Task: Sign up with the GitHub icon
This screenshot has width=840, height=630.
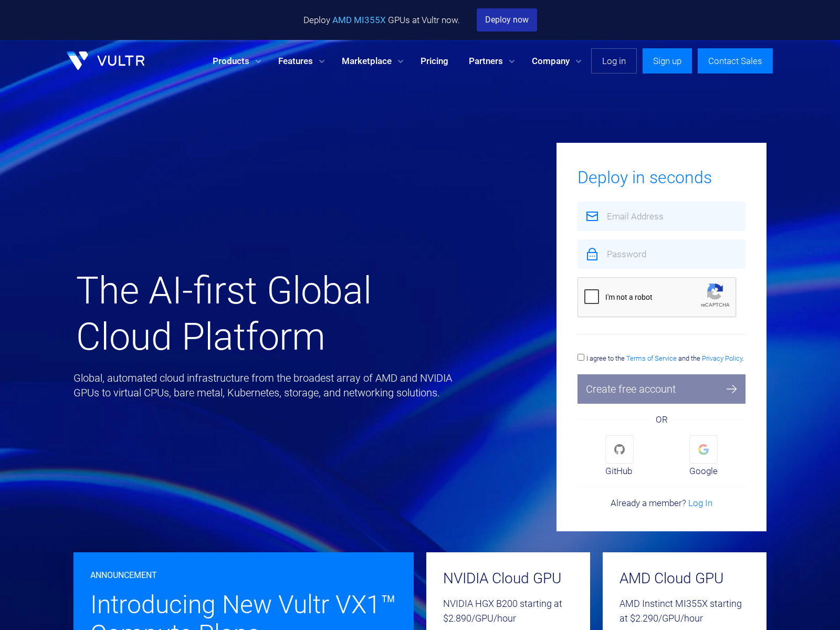Action: pyautogui.click(x=619, y=449)
